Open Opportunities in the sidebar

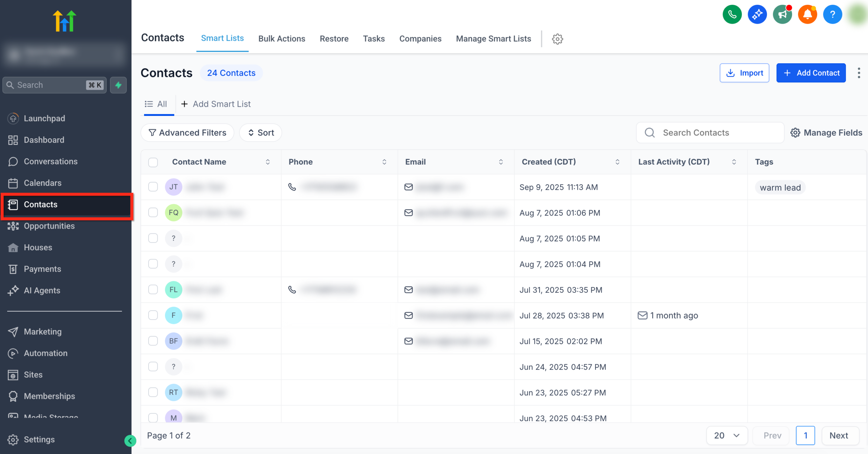click(x=49, y=226)
